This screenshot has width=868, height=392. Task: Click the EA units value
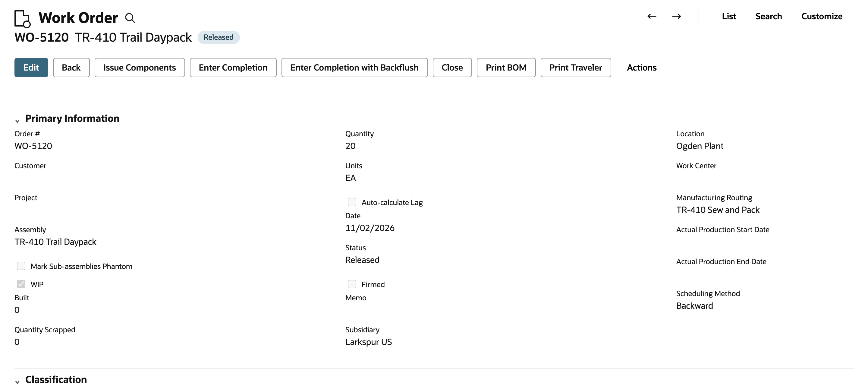pos(351,178)
